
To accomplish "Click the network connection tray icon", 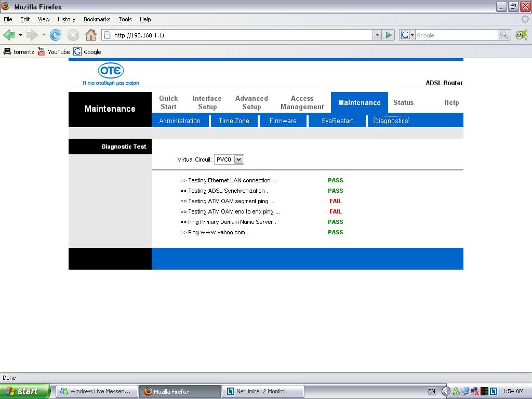I will pos(465,391).
